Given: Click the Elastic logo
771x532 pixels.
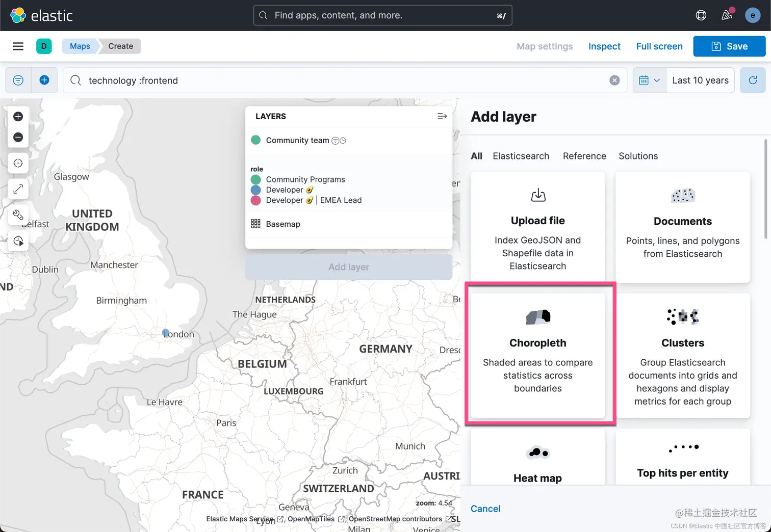Looking at the screenshot, I should coord(41,15).
